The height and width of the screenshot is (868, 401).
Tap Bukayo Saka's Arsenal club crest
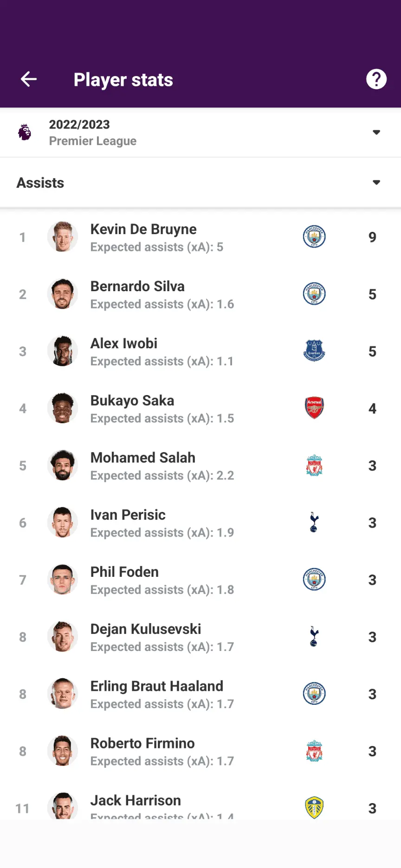314,408
